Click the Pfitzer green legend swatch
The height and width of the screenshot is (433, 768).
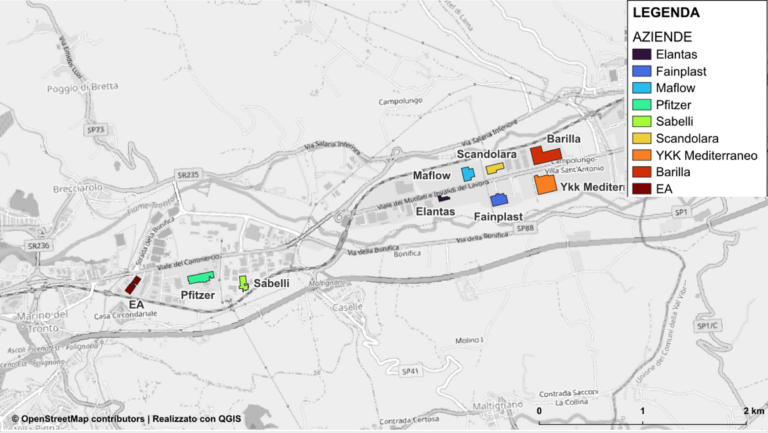(x=642, y=105)
